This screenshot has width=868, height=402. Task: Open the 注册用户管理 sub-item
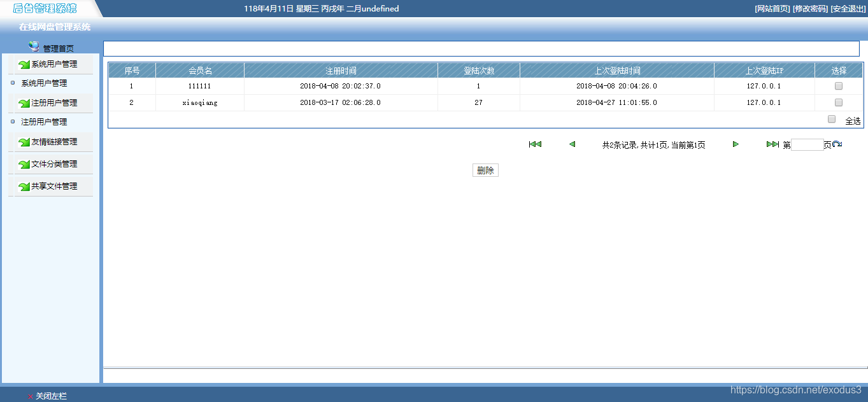44,121
